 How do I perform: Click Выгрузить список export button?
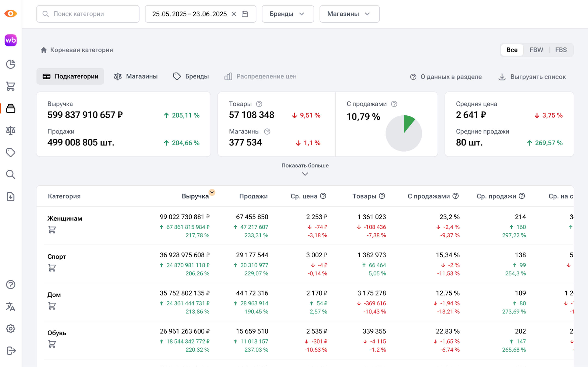point(532,77)
